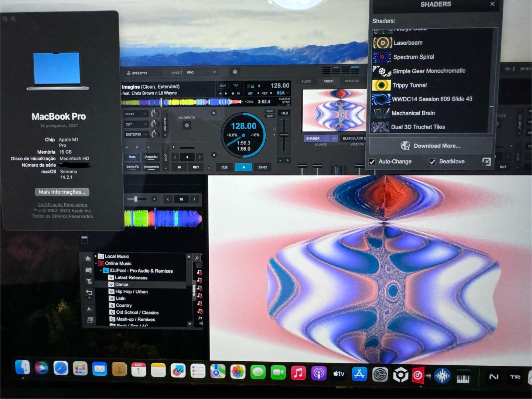Click the Trippy Tunnel shader icon
The image size is (532, 399).
coord(381,85)
